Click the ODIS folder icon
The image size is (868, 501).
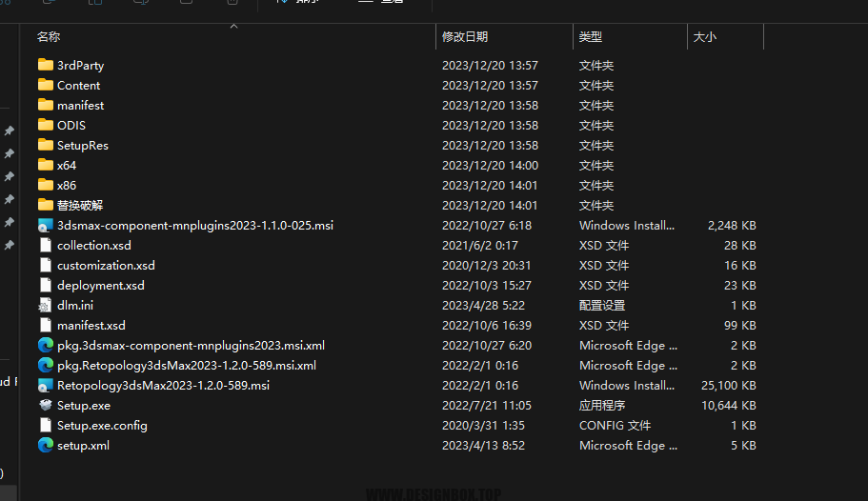click(46, 125)
